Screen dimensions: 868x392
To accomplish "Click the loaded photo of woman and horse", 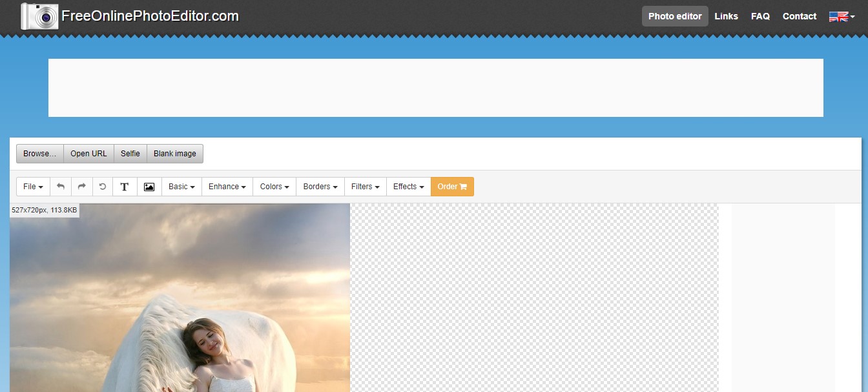I will tap(180, 298).
